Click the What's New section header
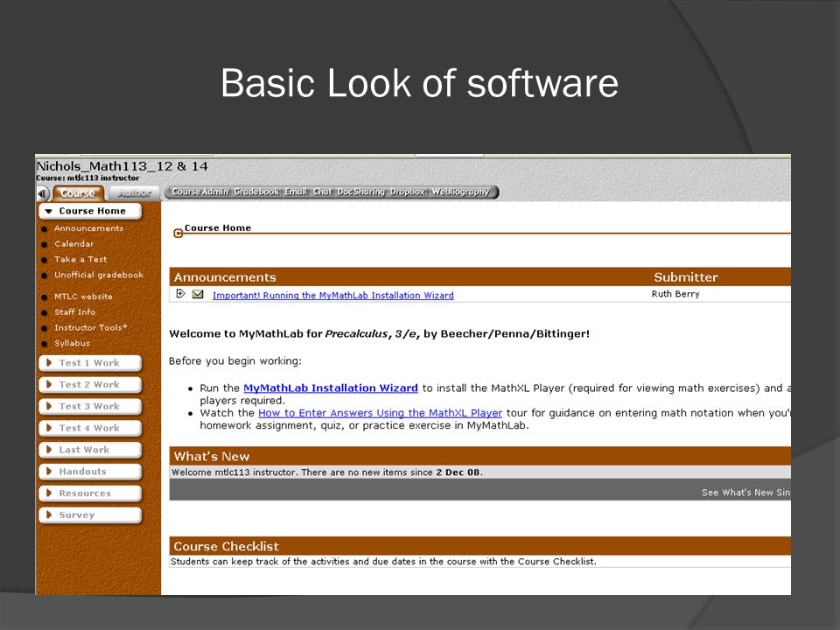Image resolution: width=840 pixels, height=630 pixels. click(212, 457)
